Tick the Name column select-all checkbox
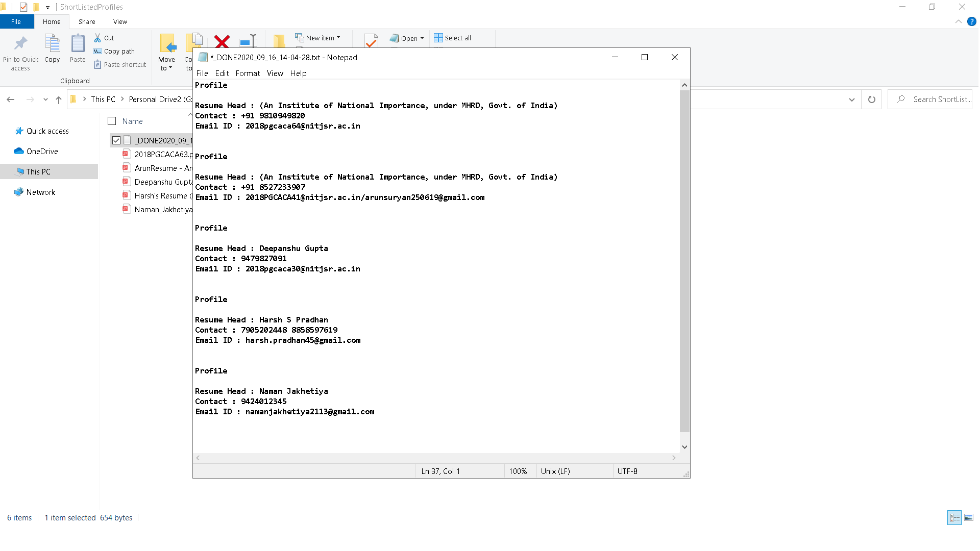 point(112,121)
